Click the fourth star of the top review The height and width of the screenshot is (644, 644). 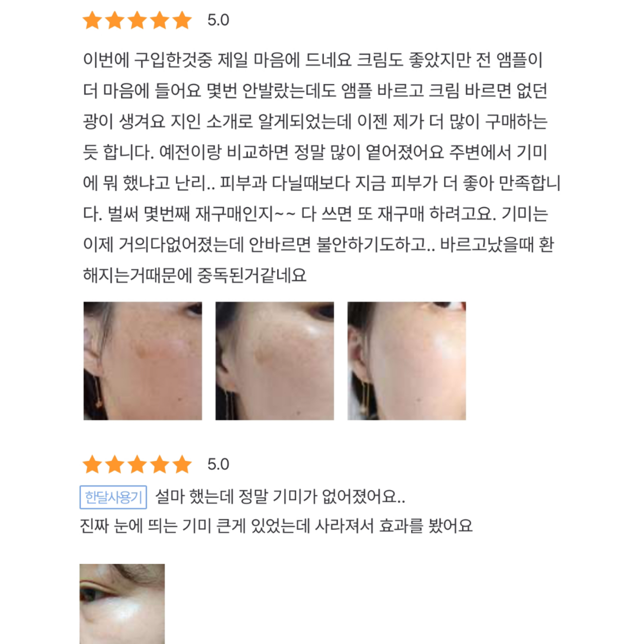(160, 20)
